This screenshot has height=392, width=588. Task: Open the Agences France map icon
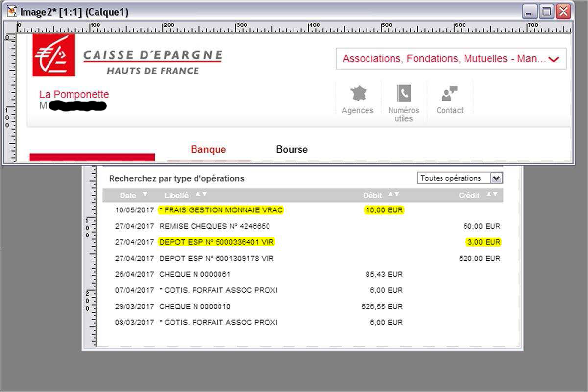point(358,93)
